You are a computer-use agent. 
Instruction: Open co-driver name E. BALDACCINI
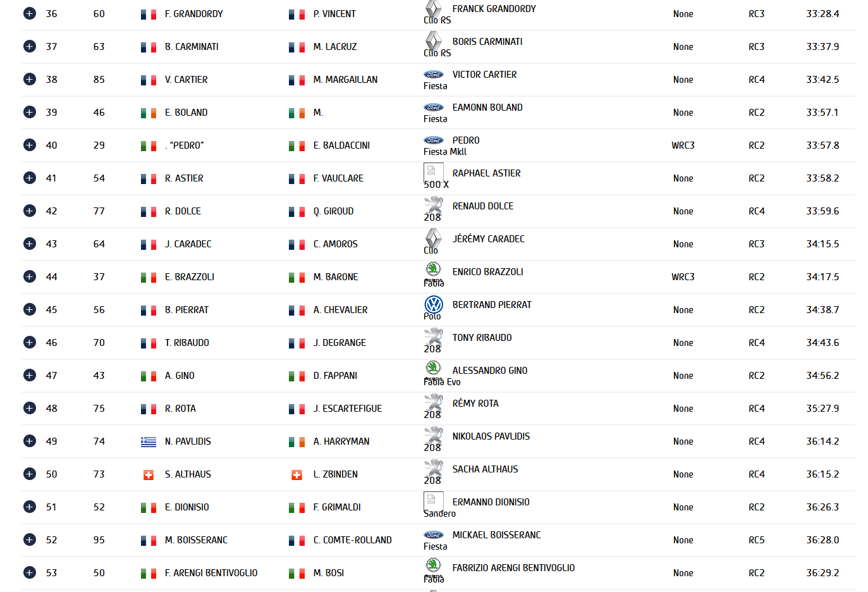point(341,145)
